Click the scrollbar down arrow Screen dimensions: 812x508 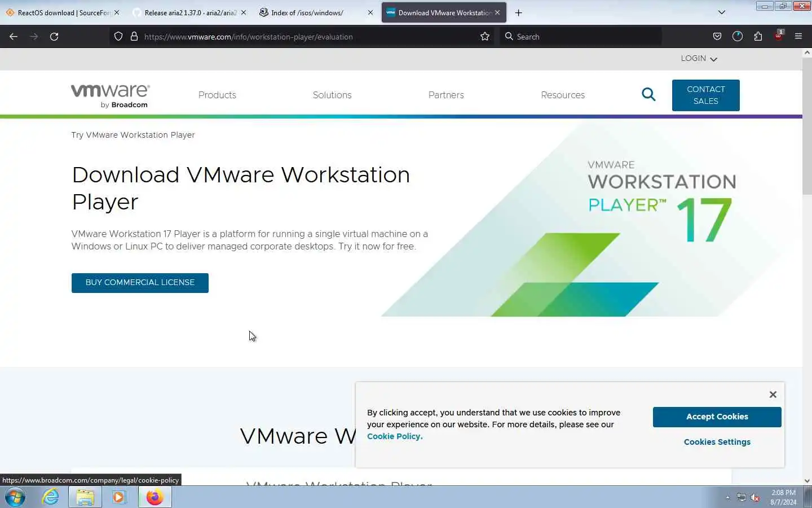[x=807, y=481]
